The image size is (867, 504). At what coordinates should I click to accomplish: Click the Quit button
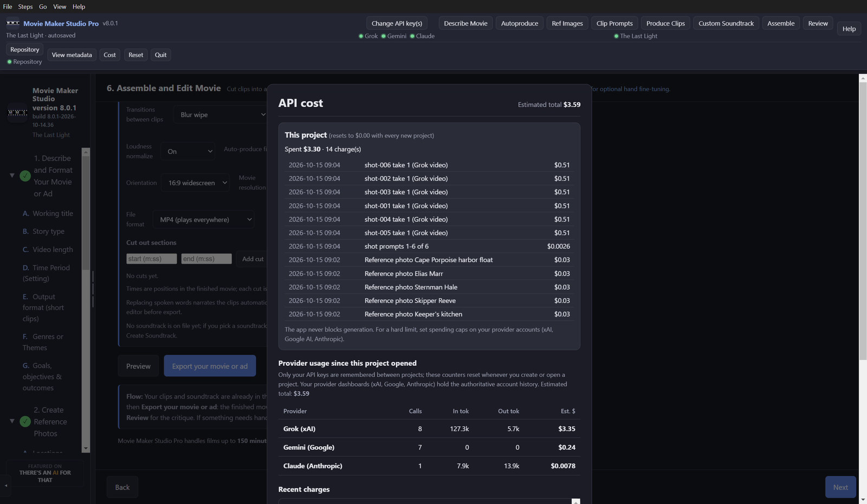[161, 55]
